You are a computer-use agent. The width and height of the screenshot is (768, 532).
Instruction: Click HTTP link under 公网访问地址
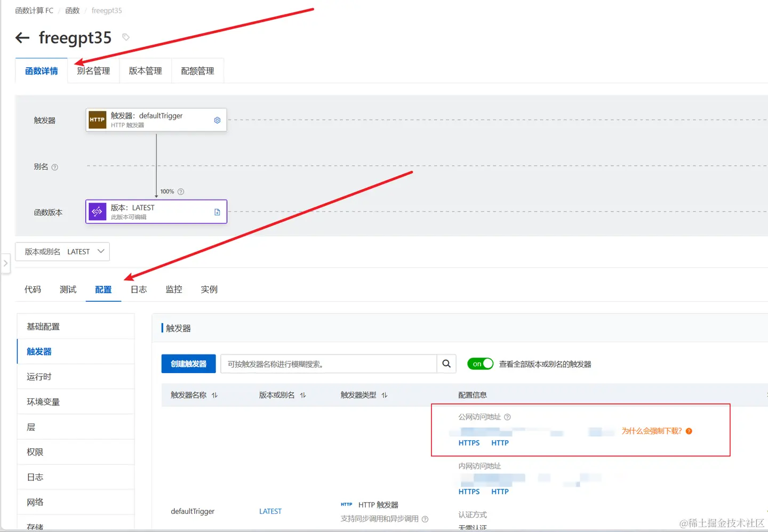point(500,443)
